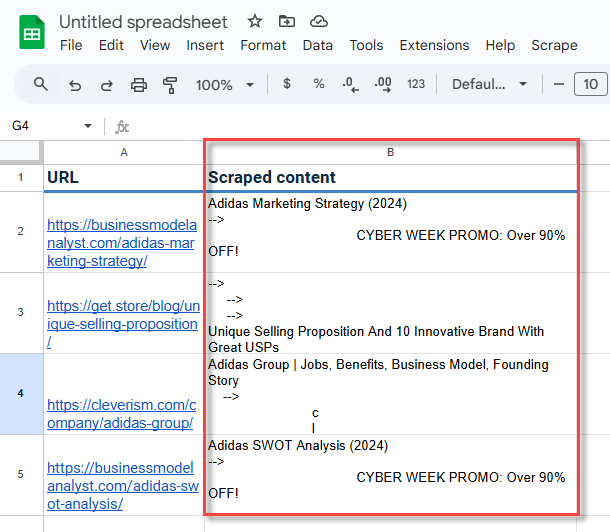Open the Extensions menu
The image size is (610, 532).
(x=434, y=45)
